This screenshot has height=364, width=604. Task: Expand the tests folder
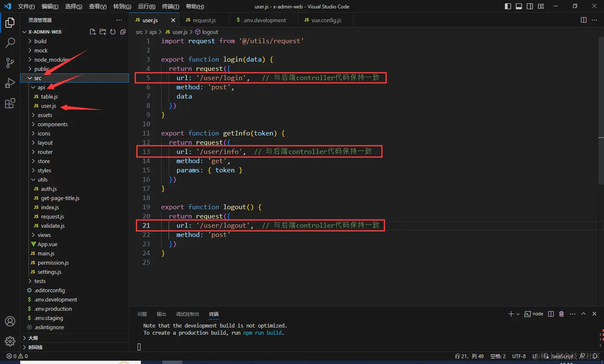pos(74,281)
